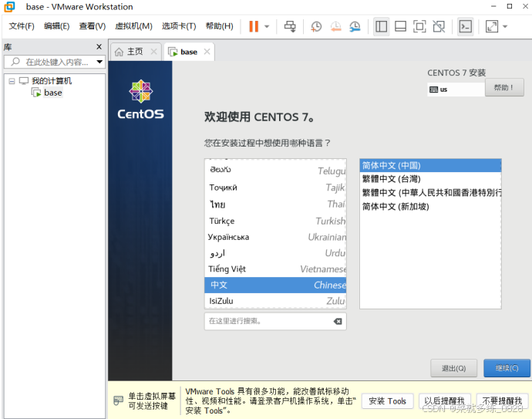The height and width of the screenshot is (419, 532).
Task: Select Telugu language row
Action: pos(275,171)
